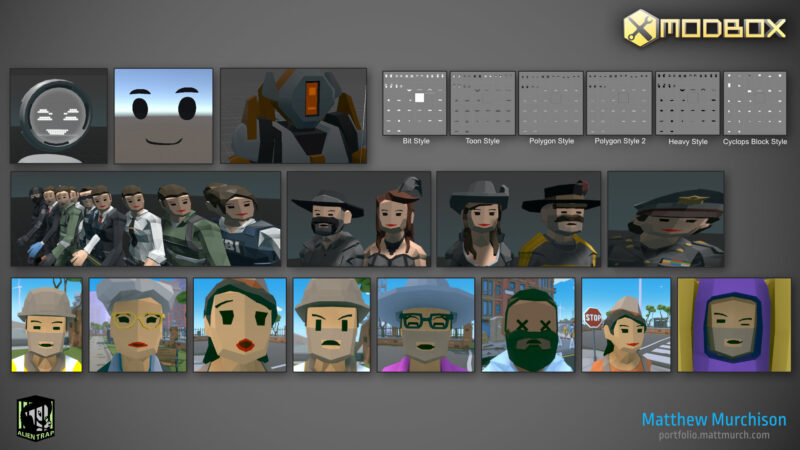Open the Toon Style face sheet thumbnail
Screen dimensions: 800x450
(483, 103)
